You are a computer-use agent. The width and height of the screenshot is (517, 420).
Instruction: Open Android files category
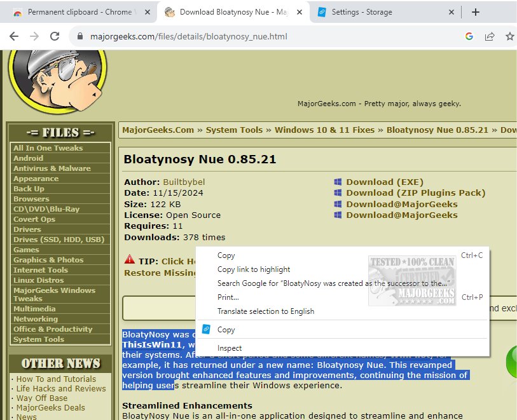(x=60, y=158)
